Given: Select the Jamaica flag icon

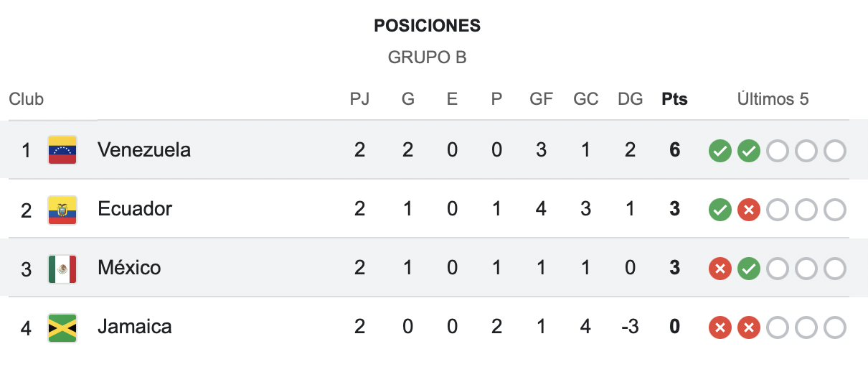Looking at the screenshot, I should tap(62, 327).
